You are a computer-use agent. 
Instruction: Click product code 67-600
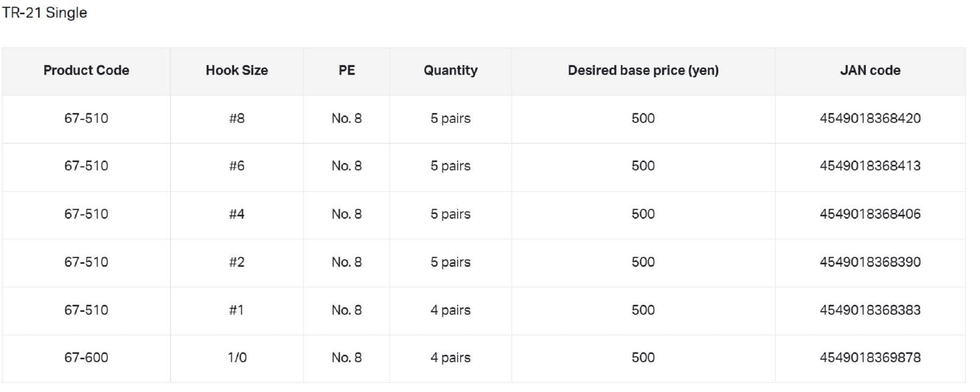(86, 358)
